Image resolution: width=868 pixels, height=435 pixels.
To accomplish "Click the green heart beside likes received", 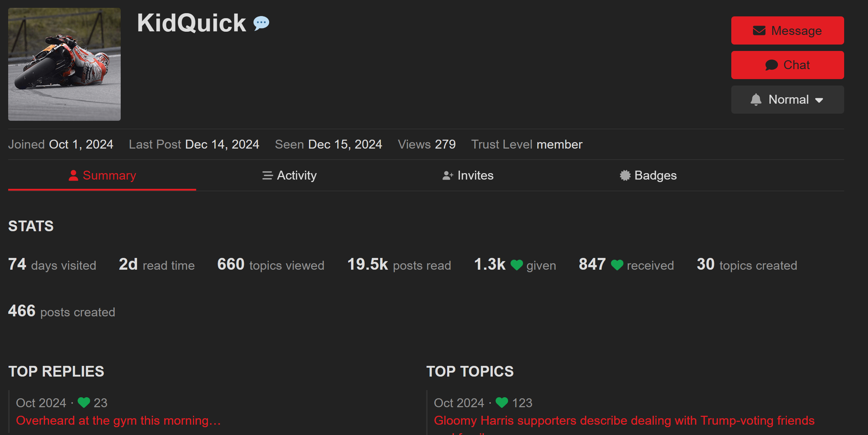I will pos(617,265).
